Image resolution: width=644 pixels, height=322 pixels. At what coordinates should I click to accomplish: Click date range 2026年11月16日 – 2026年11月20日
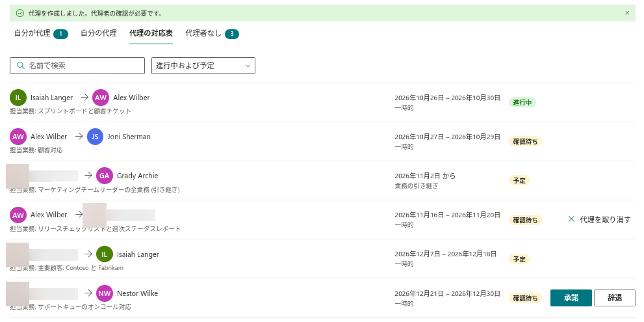(447, 215)
